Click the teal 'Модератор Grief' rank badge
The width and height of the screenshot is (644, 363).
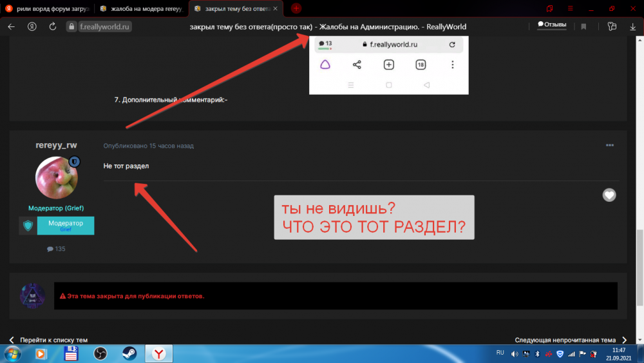tap(66, 226)
